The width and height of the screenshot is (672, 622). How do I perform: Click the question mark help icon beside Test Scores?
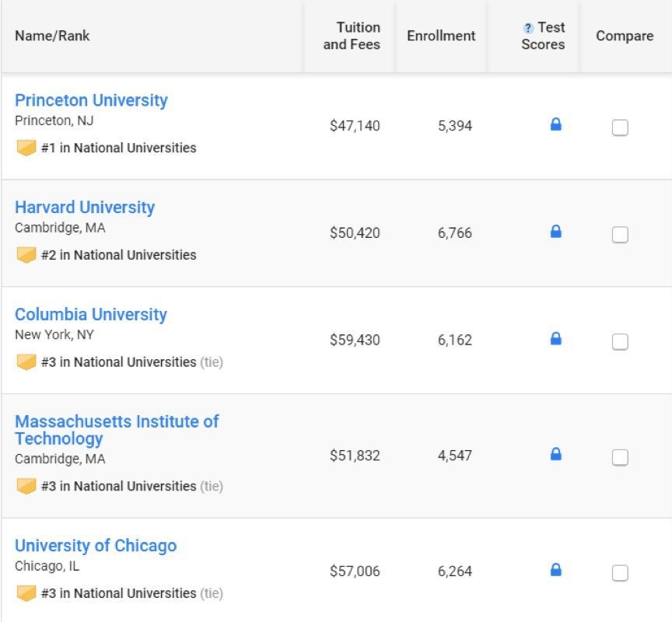[x=528, y=28]
